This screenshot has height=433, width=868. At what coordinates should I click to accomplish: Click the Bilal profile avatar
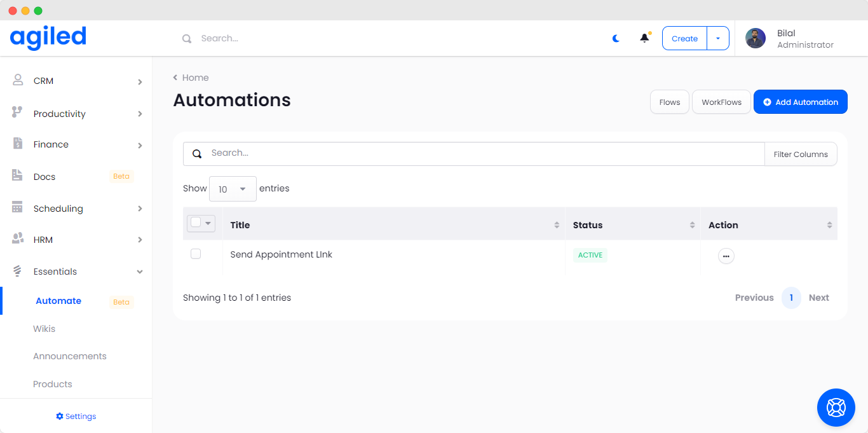click(x=755, y=38)
